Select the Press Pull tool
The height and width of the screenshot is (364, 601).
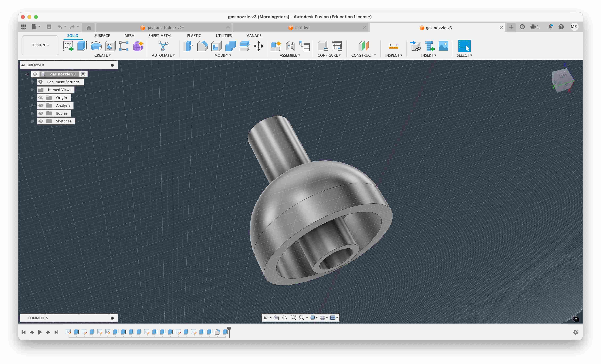click(188, 46)
